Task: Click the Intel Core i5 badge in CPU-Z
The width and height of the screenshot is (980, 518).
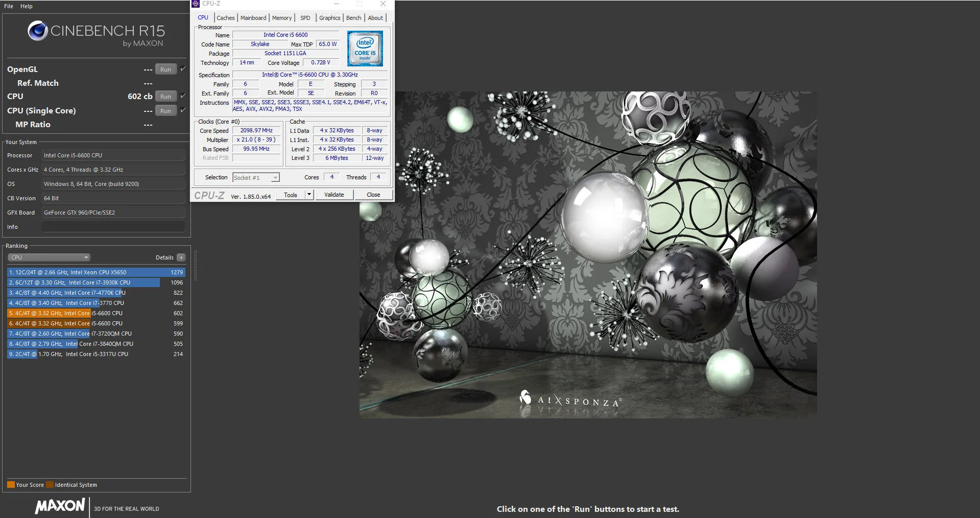Action: (x=365, y=49)
